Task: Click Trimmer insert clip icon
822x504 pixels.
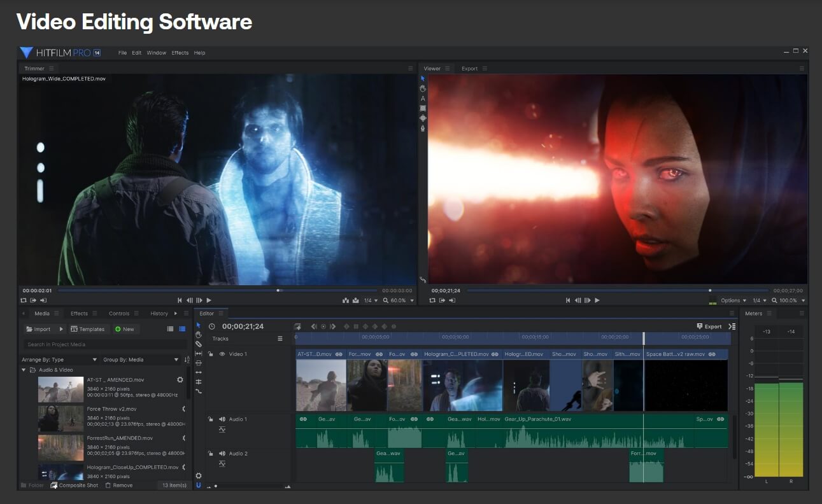Action: [x=346, y=300]
